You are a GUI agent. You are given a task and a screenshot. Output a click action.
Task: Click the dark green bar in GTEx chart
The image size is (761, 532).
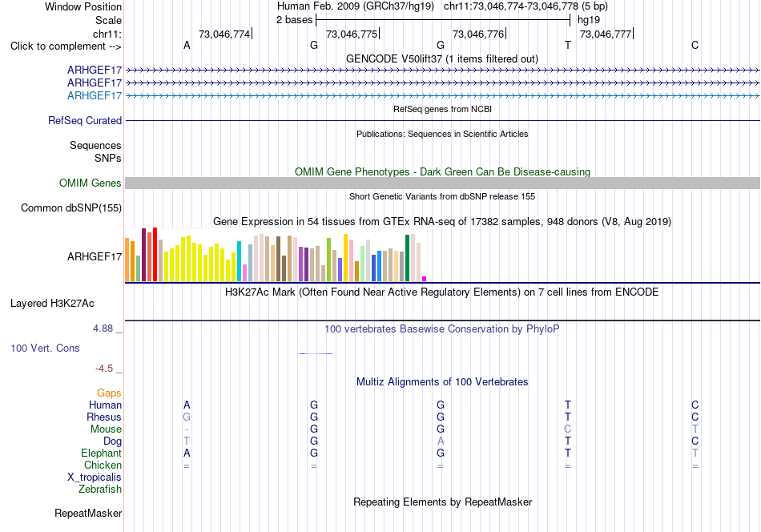coord(408,258)
